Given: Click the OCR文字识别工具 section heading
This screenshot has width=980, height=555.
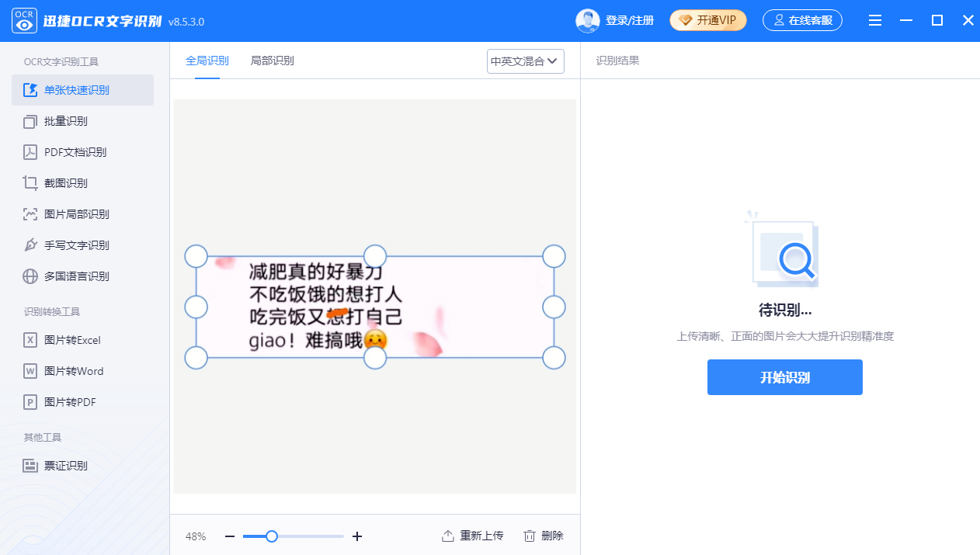Looking at the screenshot, I should tap(61, 62).
